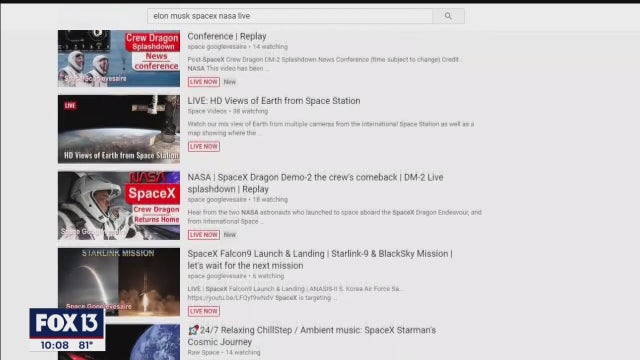Screen dimensions: 640x360
Task: Click 'space googlevesaire' channel under Conference Replay
Action: [x=217, y=47]
